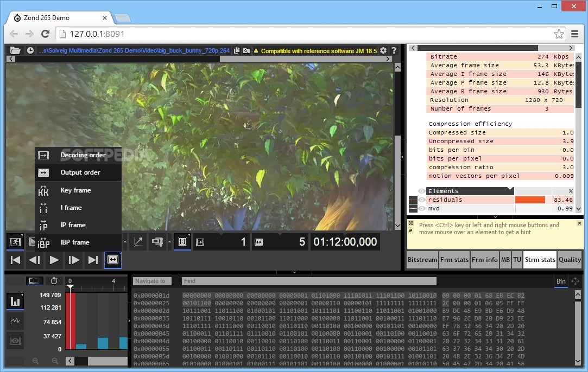
Task: Click the clamp-shaped tool icon
Action: point(157,242)
